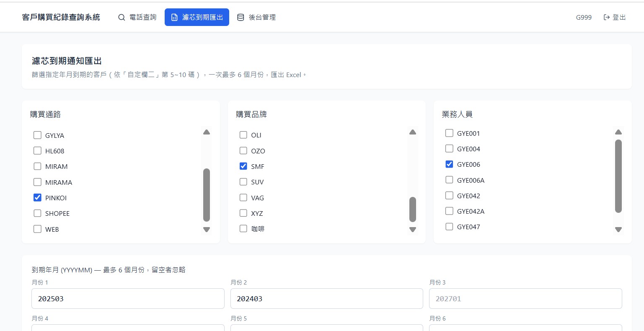Uncheck the GYE006 salesperson checkbox
The width and height of the screenshot is (644, 331).
[x=449, y=164]
